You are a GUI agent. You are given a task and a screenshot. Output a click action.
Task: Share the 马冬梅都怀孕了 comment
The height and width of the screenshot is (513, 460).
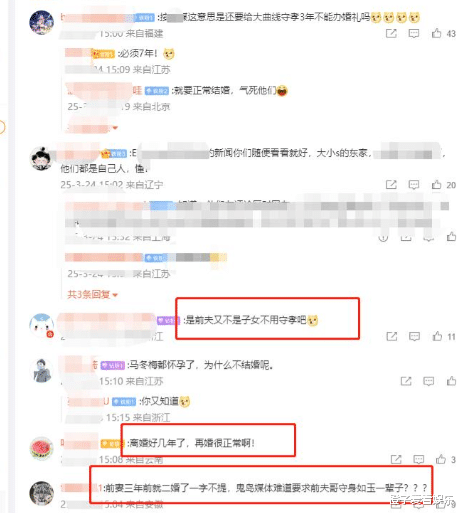(406, 381)
